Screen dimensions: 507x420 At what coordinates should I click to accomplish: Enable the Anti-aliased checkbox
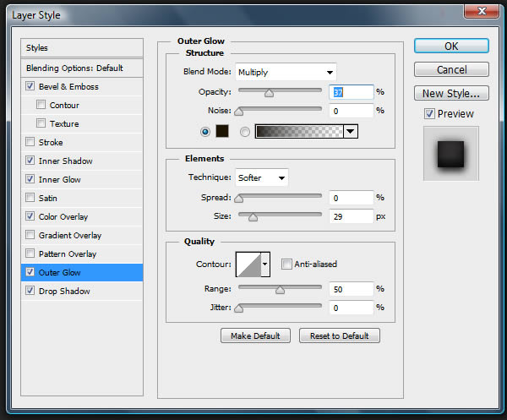click(286, 264)
